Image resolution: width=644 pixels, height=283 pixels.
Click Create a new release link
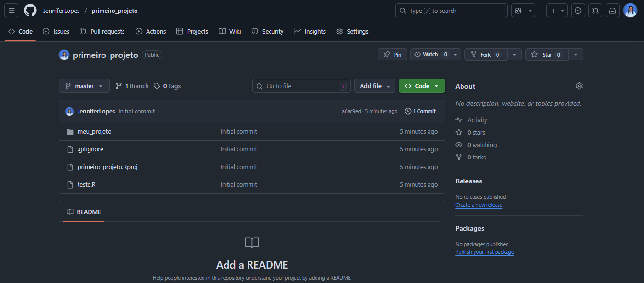pyautogui.click(x=479, y=205)
